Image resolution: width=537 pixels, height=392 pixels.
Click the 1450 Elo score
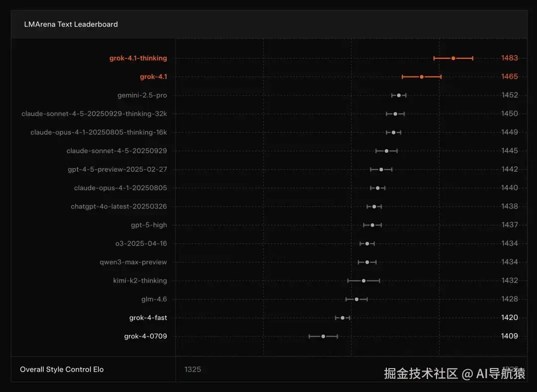coord(510,113)
